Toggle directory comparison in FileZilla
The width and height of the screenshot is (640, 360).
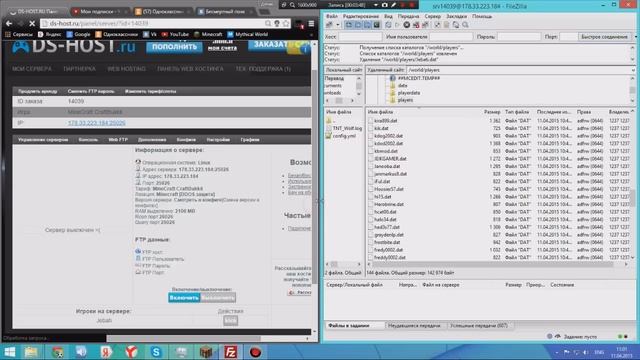click(x=447, y=25)
